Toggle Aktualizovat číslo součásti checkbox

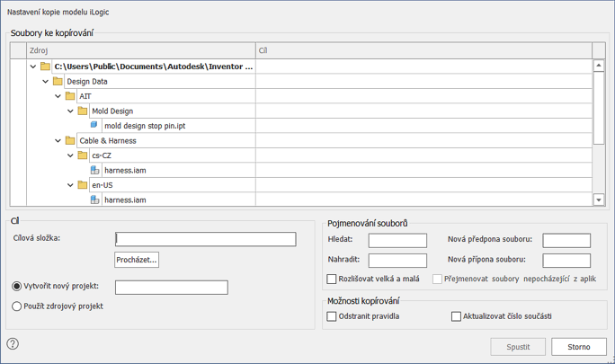point(456,316)
